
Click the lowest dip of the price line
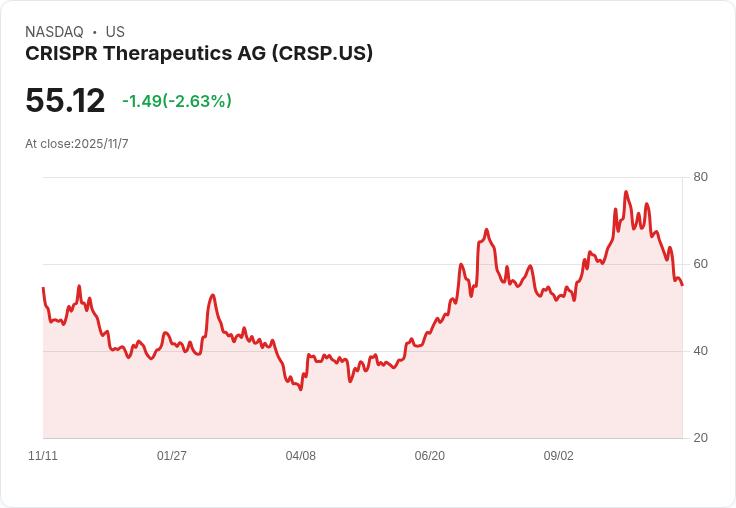[x=301, y=389]
